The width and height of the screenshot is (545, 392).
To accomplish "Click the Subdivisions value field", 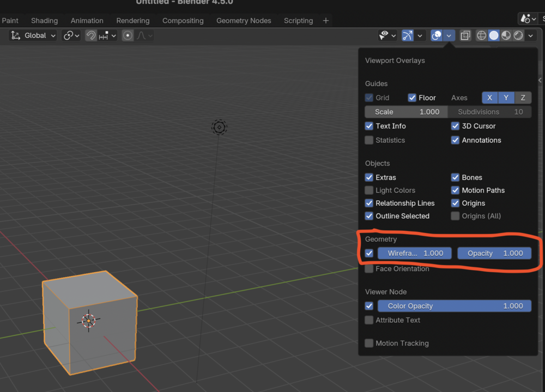I will pyautogui.click(x=490, y=112).
